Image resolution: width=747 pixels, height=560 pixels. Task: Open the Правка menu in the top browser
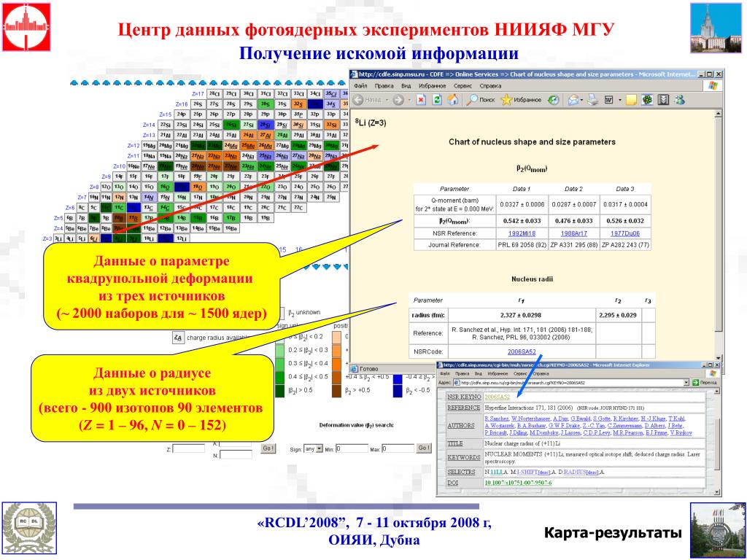pyautogui.click(x=384, y=86)
